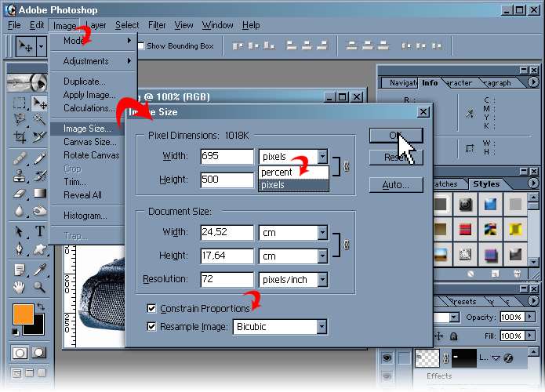The width and height of the screenshot is (545, 392).
Task: Open Pixel Dimensions width unit dropdown
Action: (x=322, y=156)
